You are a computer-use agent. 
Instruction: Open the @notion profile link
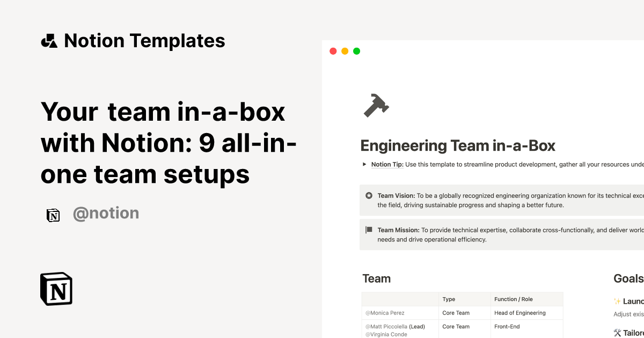(106, 213)
